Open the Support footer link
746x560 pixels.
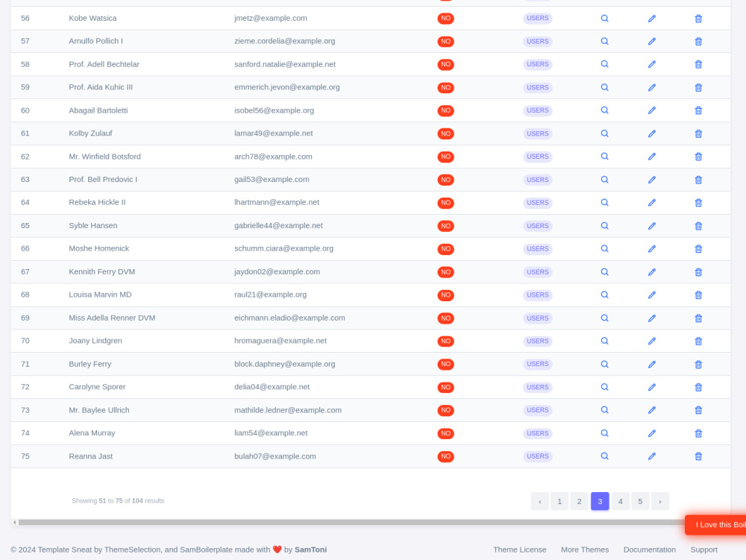[703, 550]
